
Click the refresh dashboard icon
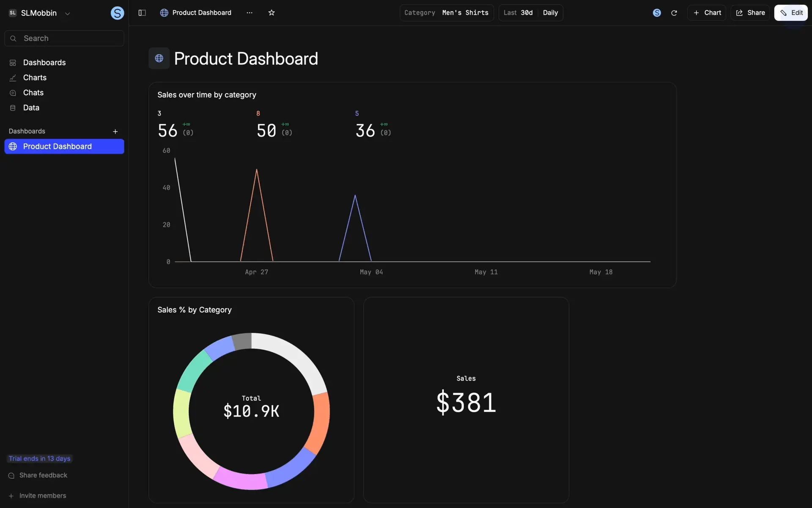point(674,13)
